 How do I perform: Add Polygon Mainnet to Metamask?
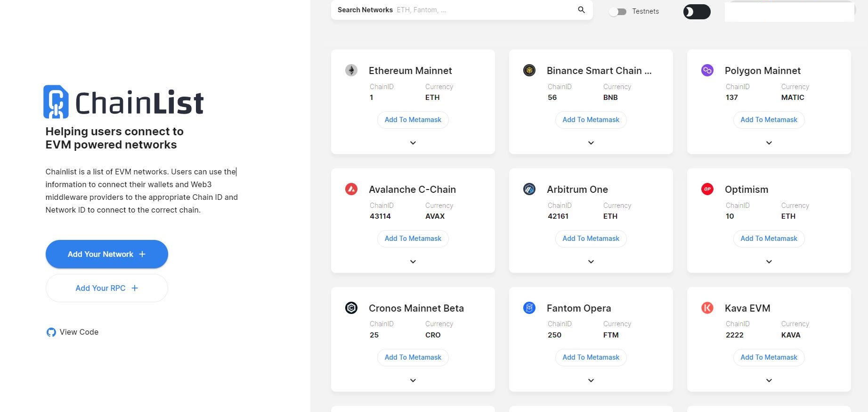pos(769,120)
